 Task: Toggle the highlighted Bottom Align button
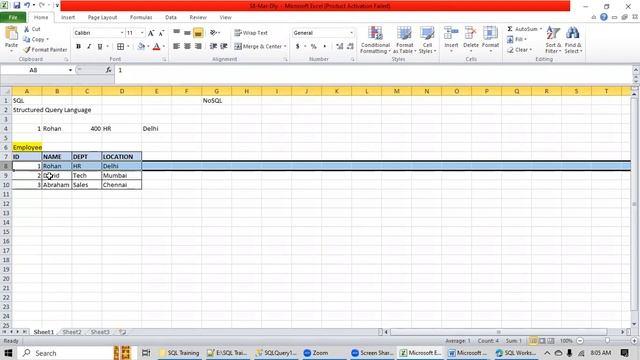[x=198, y=33]
